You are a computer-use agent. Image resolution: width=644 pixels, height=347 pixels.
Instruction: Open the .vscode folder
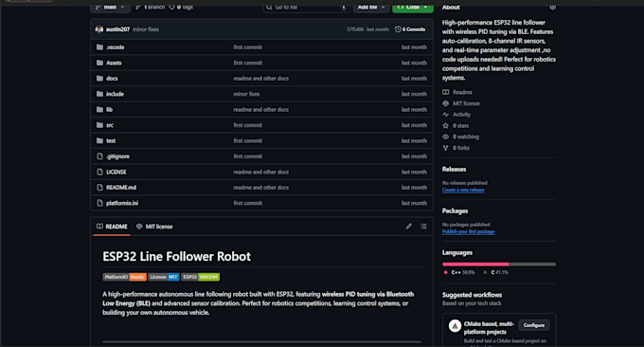pos(115,47)
